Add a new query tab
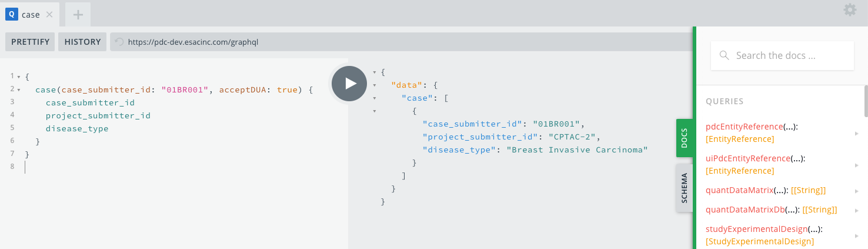The image size is (868, 249). tap(78, 15)
